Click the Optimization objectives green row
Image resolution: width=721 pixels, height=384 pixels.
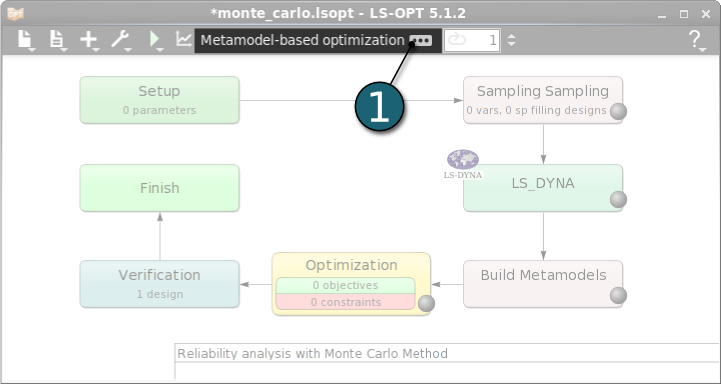pos(345,285)
